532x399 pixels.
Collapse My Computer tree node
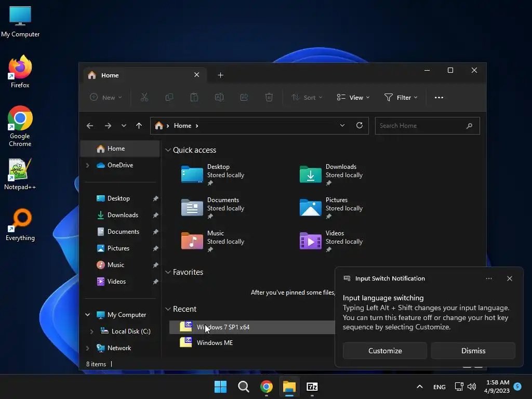click(x=87, y=315)
